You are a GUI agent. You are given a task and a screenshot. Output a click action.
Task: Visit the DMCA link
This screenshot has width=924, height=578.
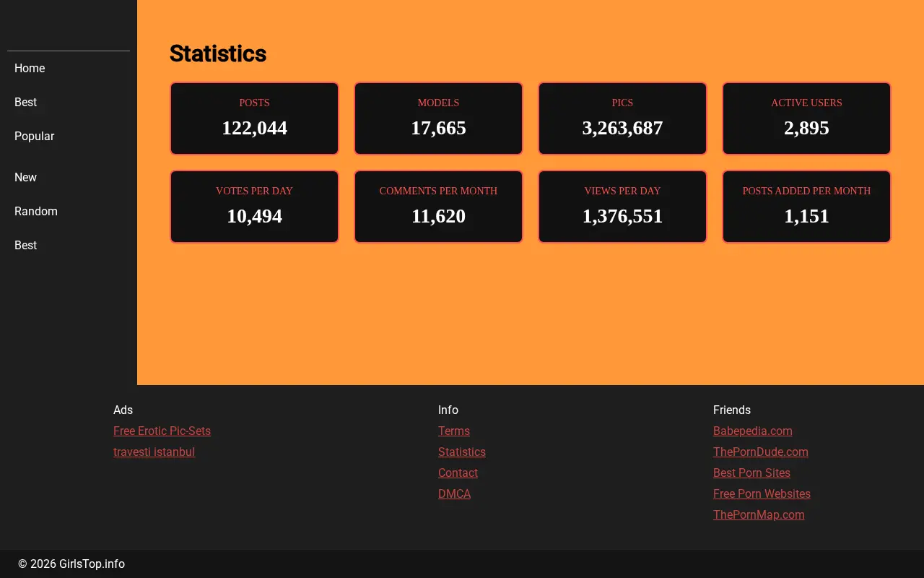click(x=454, y=493)
